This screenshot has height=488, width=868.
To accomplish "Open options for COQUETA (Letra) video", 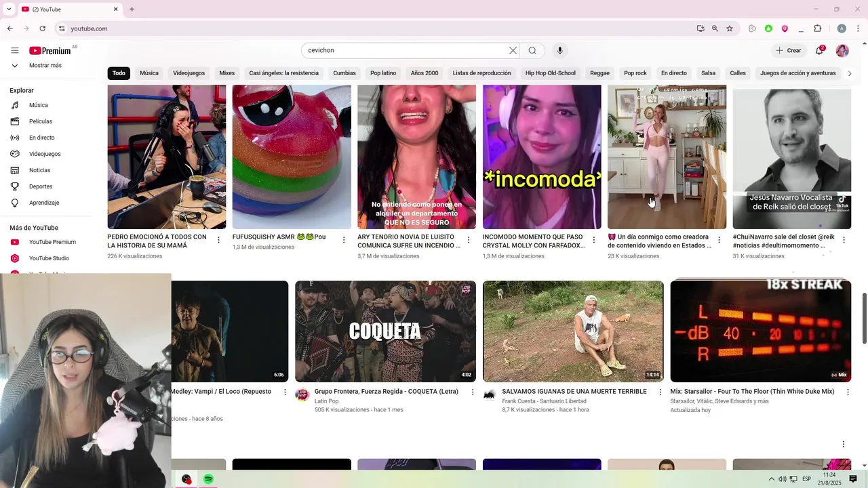I will pyautogui.click(x=473, y=392).
